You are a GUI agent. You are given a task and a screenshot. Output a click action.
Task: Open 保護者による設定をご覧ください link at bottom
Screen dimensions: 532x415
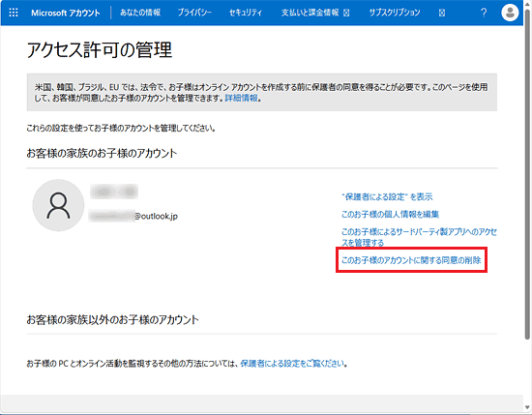click(x=293, y=364)
